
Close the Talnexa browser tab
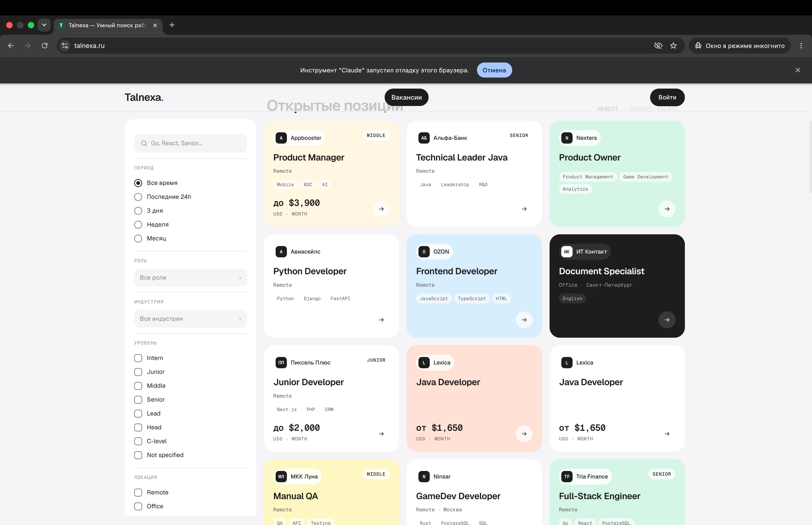[155, 25]
